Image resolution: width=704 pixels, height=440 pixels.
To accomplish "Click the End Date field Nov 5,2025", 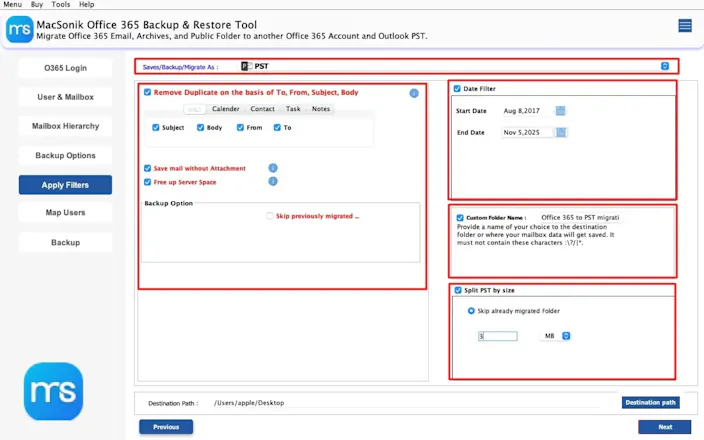I will point(527,132).
